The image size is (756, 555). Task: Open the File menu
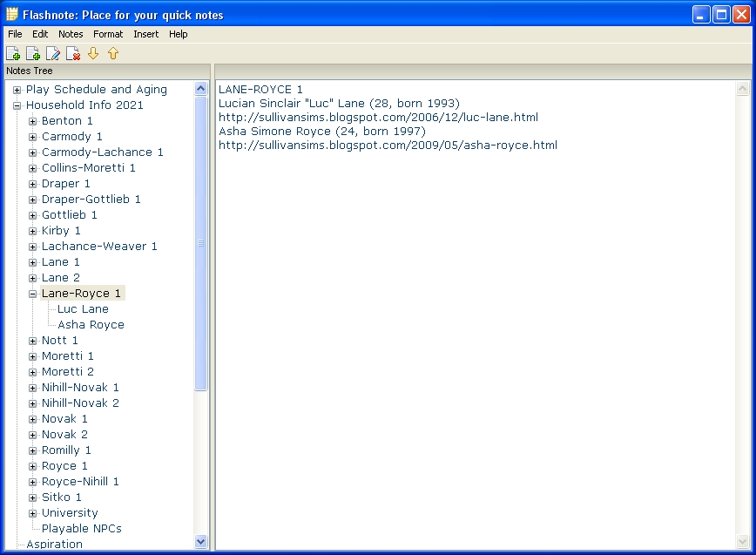[x=15, y=34]
